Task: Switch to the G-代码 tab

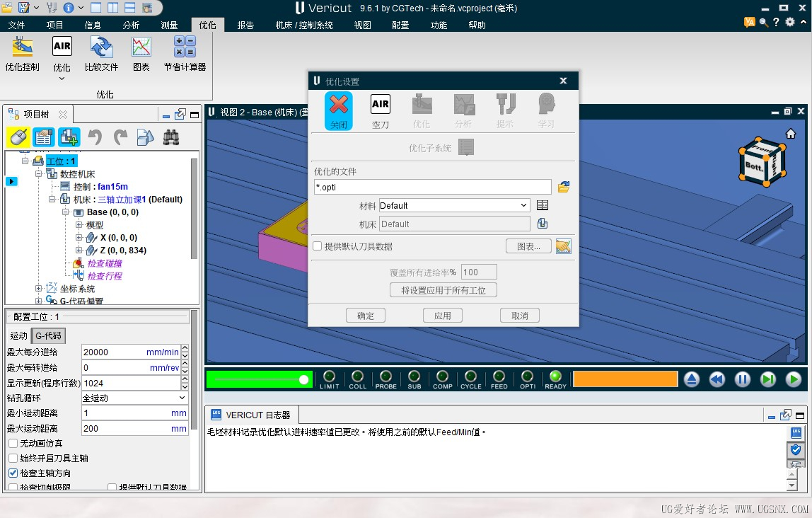Action: click(48, 335)
